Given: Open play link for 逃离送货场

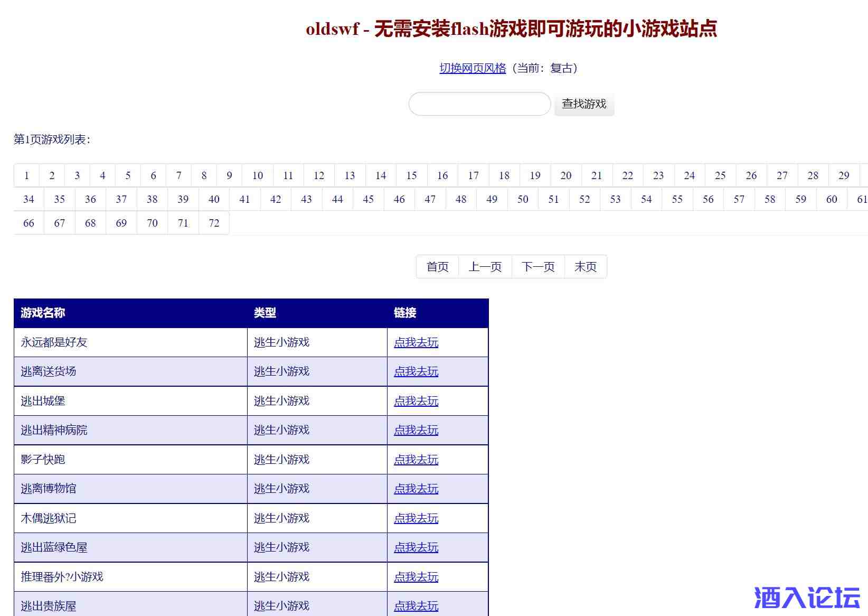Looking at the screenshot, I should [416, 371].
